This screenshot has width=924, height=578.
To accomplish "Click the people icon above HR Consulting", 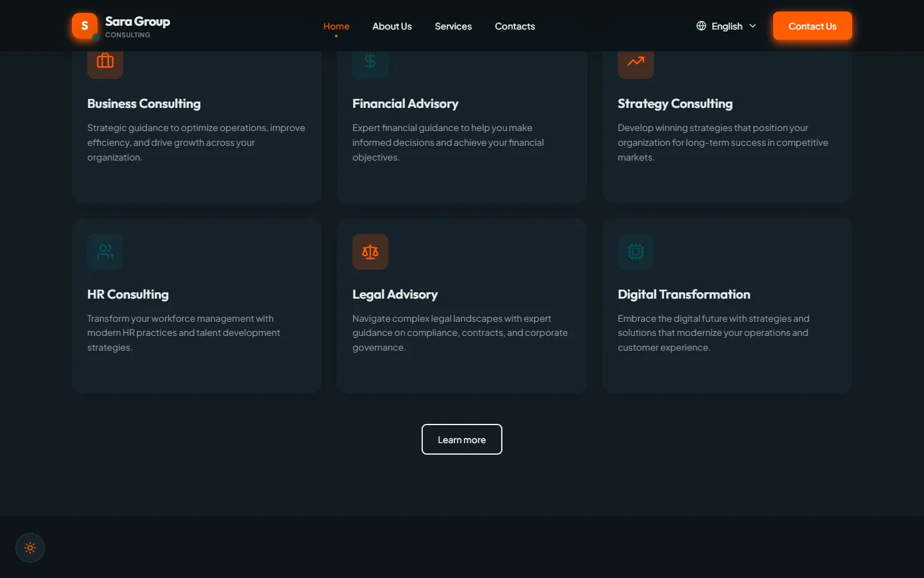I will click(105, 252).
